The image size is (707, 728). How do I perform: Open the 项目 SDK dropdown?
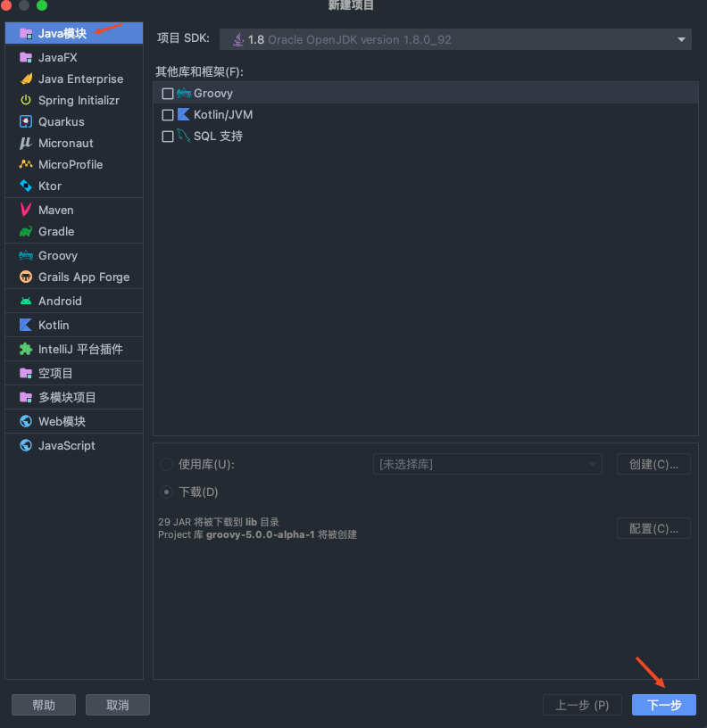[x=455, y=39]
